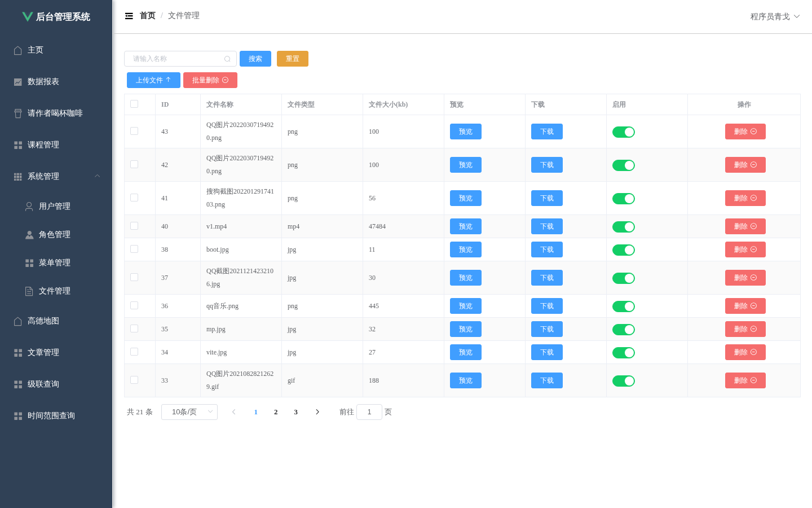Toggle the select-all checkbox in table header
Image resolution: width=812 pixels, height=508 pixels.
point(134,104)
